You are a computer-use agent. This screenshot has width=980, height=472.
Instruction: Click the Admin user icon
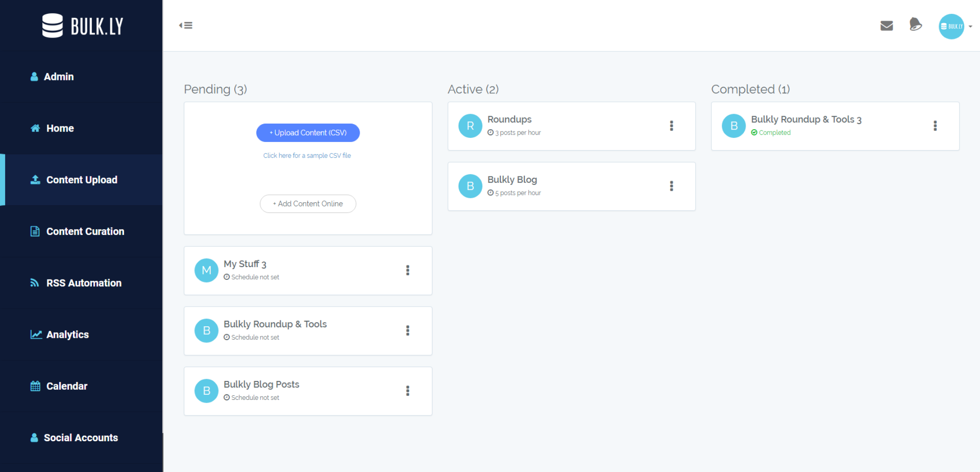coord(34,77)
